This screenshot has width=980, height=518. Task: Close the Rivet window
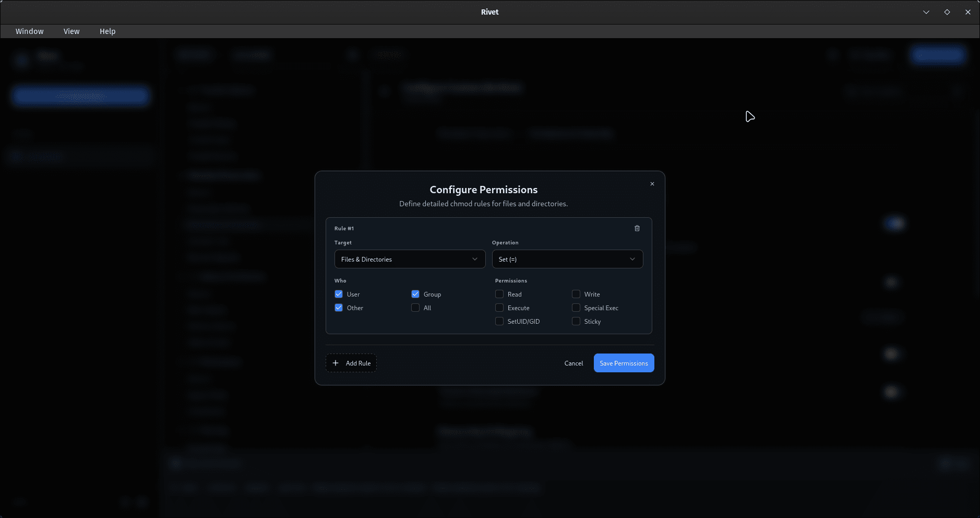click(x=968, y=12)
